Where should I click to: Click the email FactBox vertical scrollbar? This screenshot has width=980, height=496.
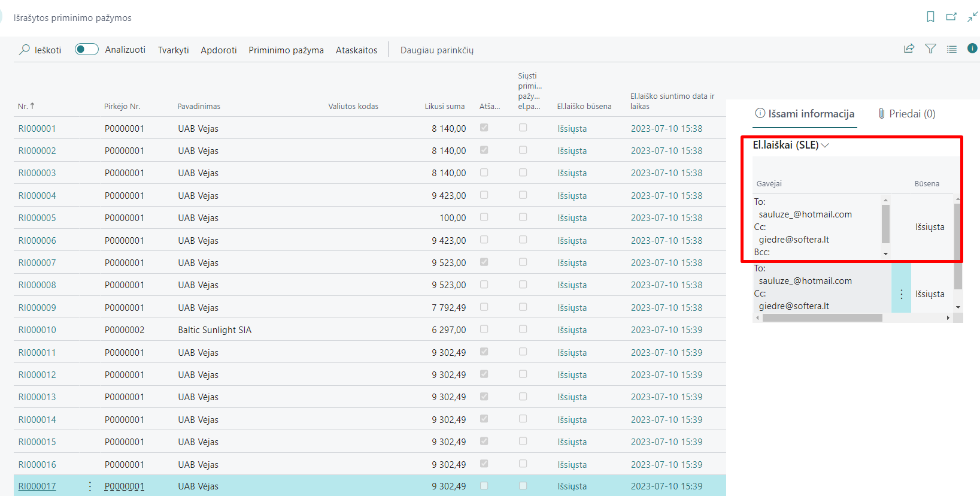[957, 246]
